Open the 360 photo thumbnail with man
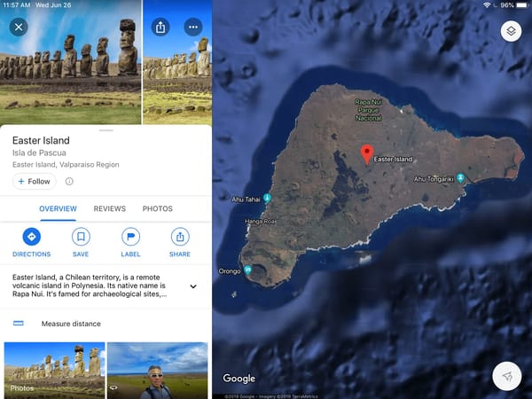Screen dimensions: 532x399 pyautogui.click(x=158, y=371)
